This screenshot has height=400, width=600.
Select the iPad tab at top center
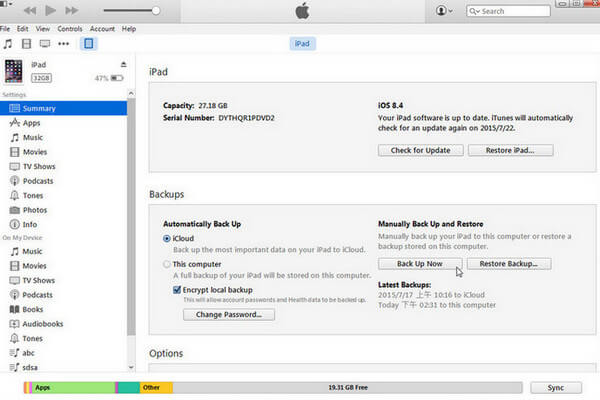[x=302, y=44]
